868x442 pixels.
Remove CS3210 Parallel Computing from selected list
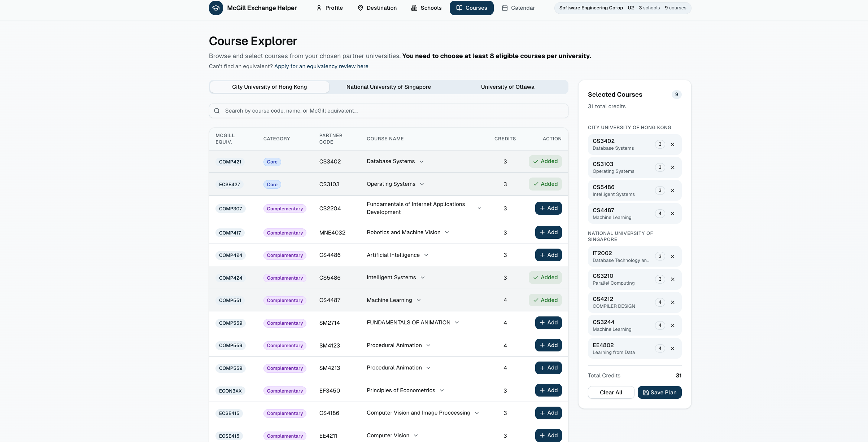pyautogui.click(x=672, y=279)
